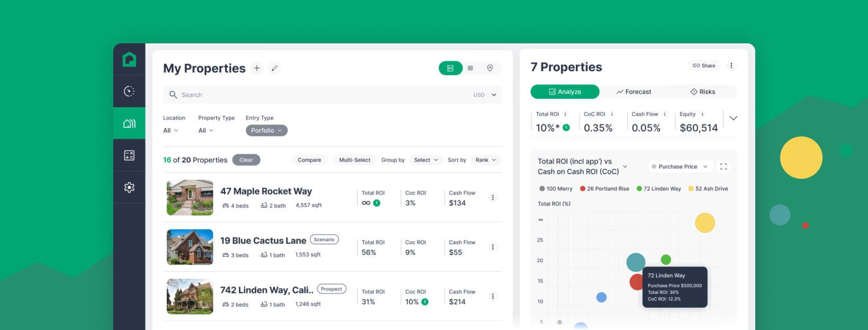The image size is (868, 330).
Task: Open the dashboard gauge icon in the sidebar
Action: tap(129, 91)
